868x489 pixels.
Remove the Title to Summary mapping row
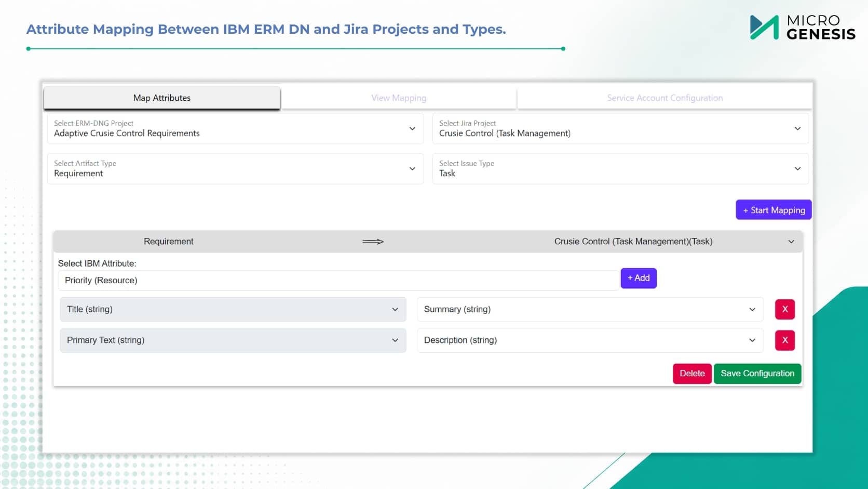(785, 309)
